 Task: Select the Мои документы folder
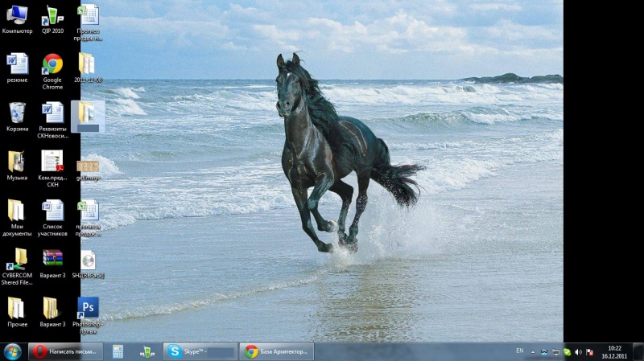[x=17, y=211]
